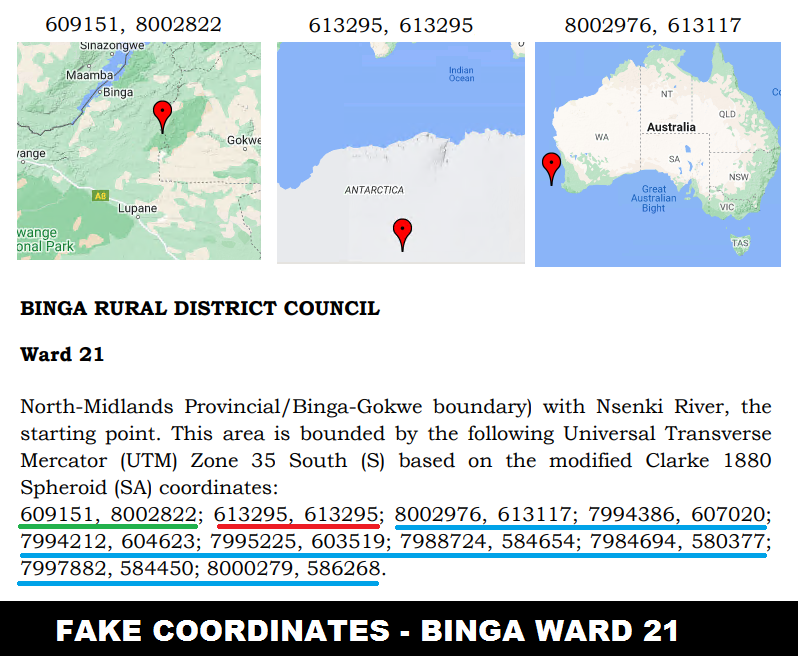Click the caption '609151, 8002822' above first map
This screenshot has height=656, width=798.
click(x=133, y=24)
